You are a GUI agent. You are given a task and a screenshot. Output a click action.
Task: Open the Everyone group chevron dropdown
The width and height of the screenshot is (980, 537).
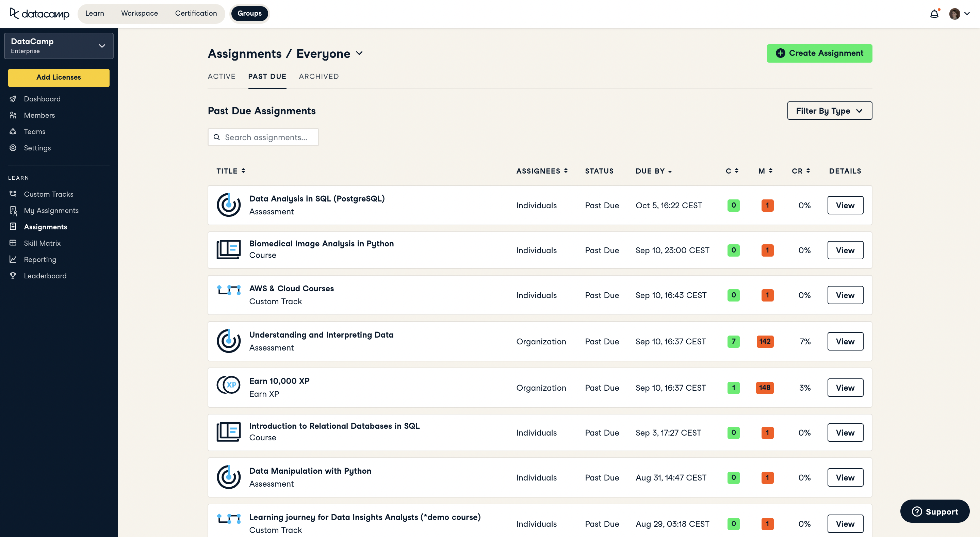[x=360, y=53]
